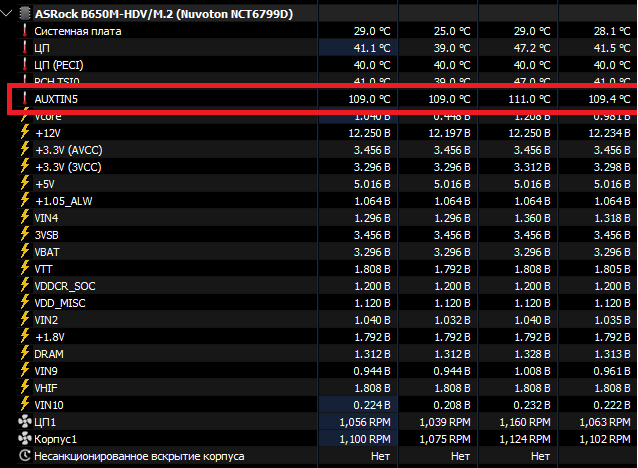
Task: Click lightning icon beside VDDCR_SOC
Action: pos(25,286)
